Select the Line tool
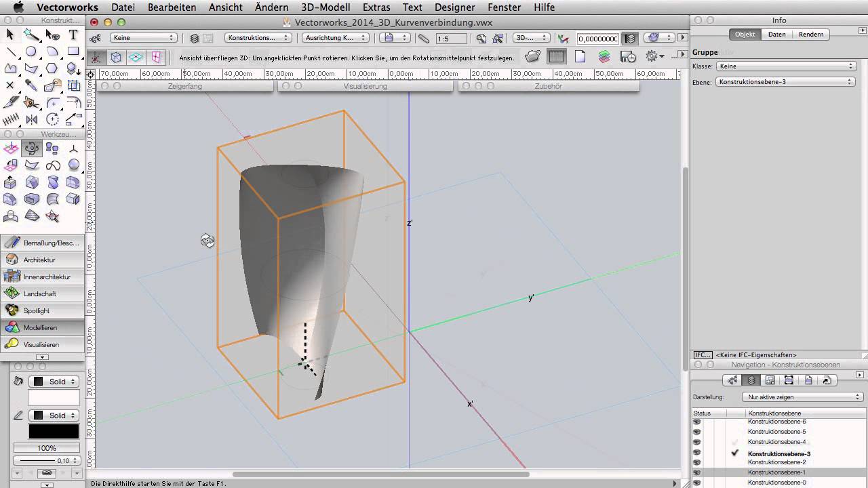Viewport: 868px width, 488px height. click(x=10, y=52)
